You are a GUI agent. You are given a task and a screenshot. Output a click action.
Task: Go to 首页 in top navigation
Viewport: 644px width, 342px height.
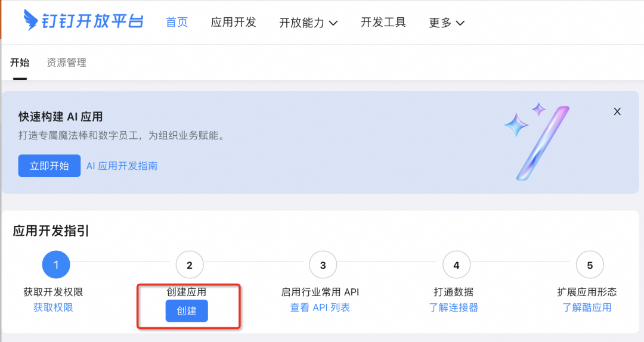(x=177, y=22)
